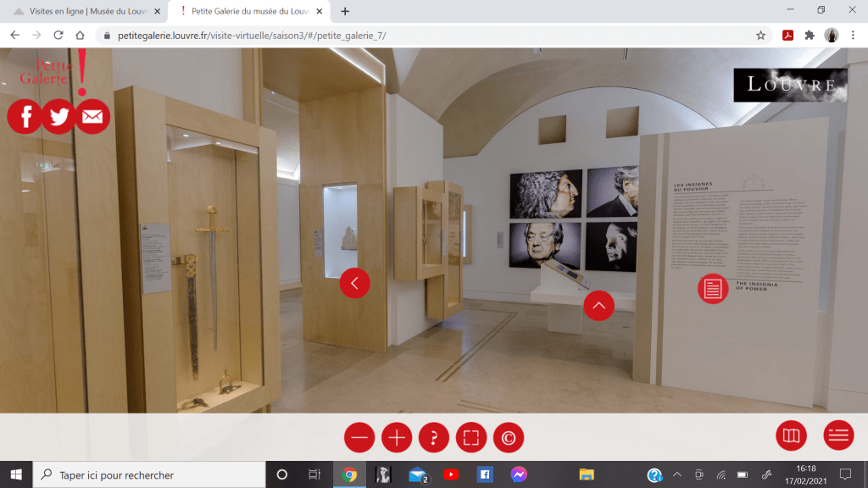Click the browser address bar
This screenshot has height=488, width=868.
click(x=424, y=36)
